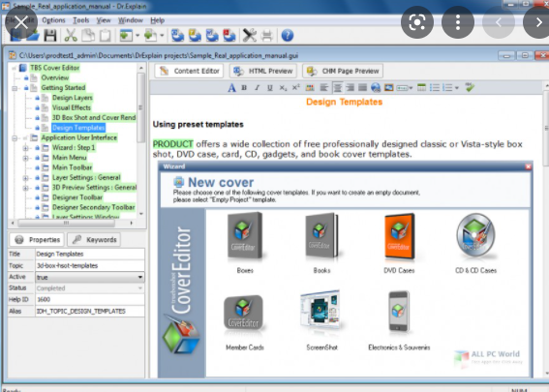Expand the Main Menu tree node
Screen dimensions: 549x392
[x=25, y=158]
